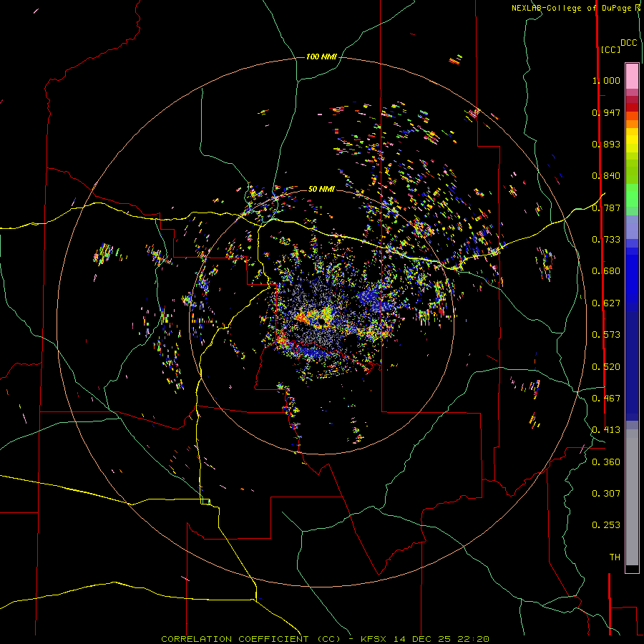The height and width of the screenshot is (644, 644).
Task: Click the 0.573 scale value
Action: tap(606, 335)
